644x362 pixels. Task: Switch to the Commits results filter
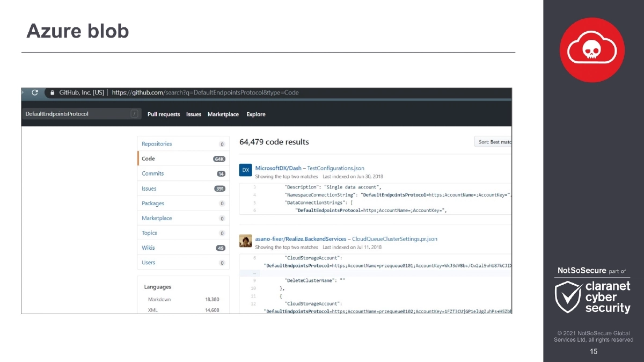point(152,173)
